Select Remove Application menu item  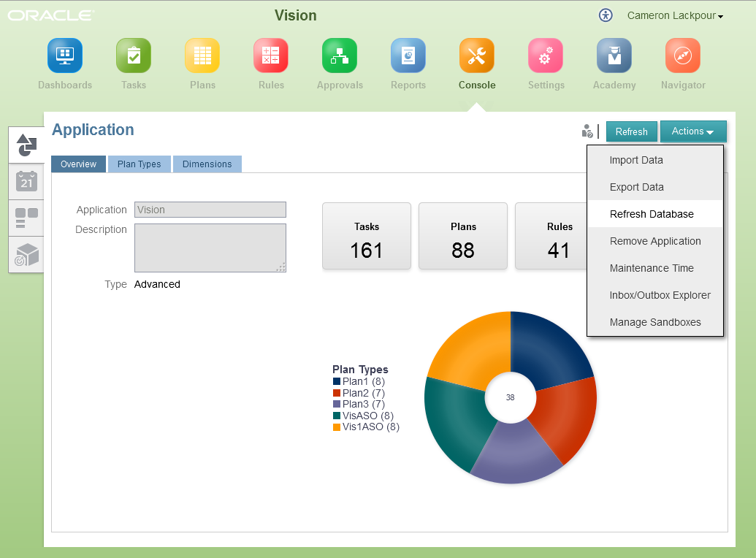coord(654,241)
